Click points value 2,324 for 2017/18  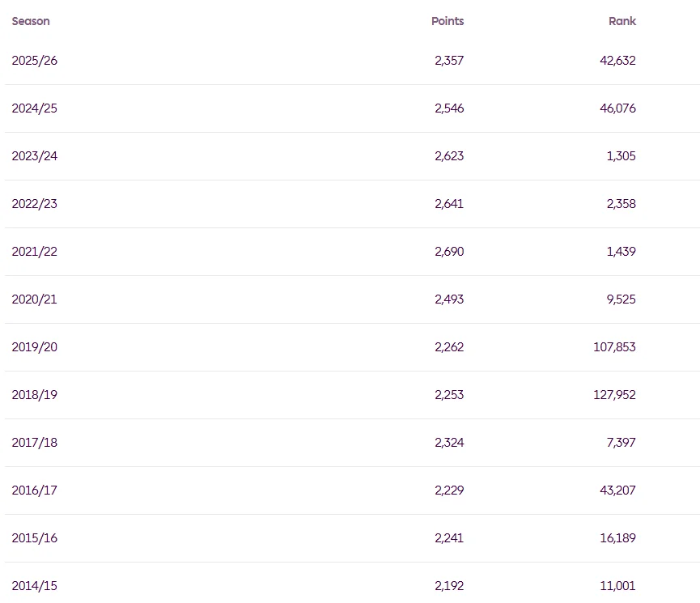click(449, 443)
